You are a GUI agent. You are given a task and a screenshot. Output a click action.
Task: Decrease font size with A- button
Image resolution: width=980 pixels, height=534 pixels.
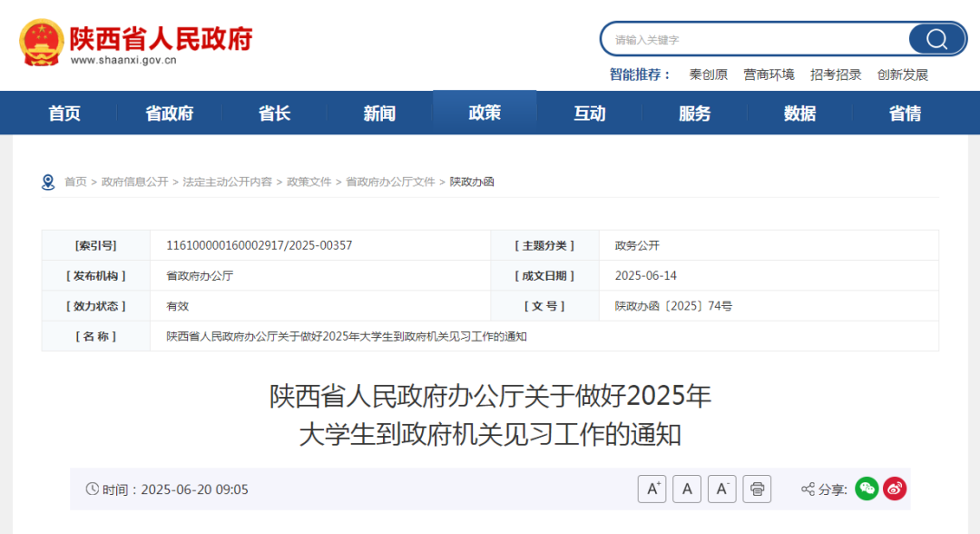coord(722,489)
